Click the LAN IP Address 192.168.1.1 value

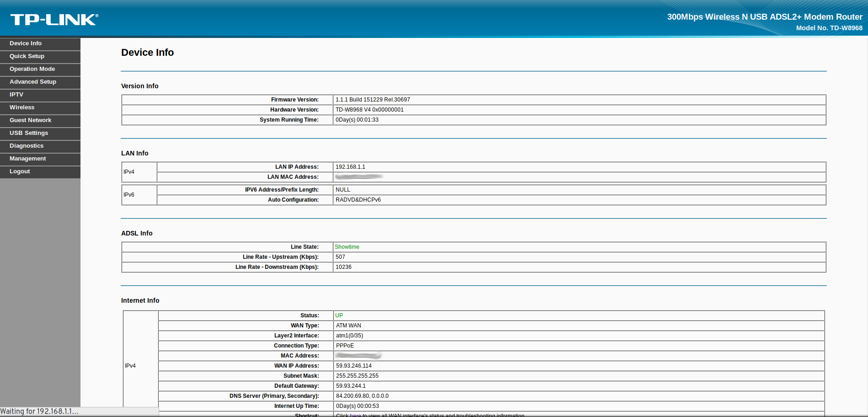pos(350,167)
